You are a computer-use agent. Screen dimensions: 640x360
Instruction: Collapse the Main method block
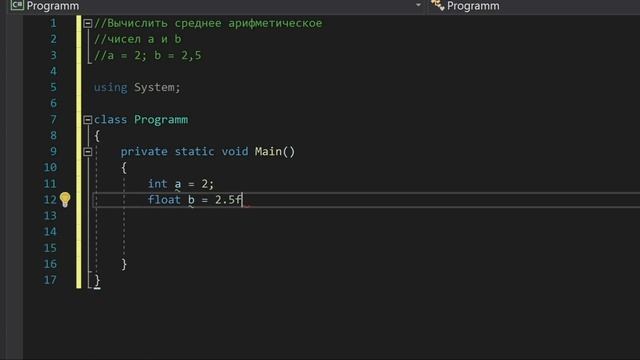tap(87, 152)
